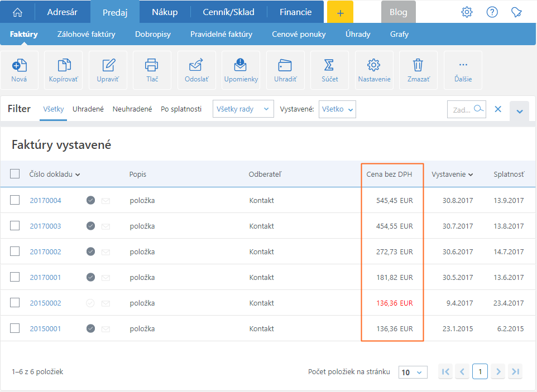The width and height of the screenshot is (537, 392).
Task: Delete with the Zmazať trash icon
Action: (x=418, y=65)
